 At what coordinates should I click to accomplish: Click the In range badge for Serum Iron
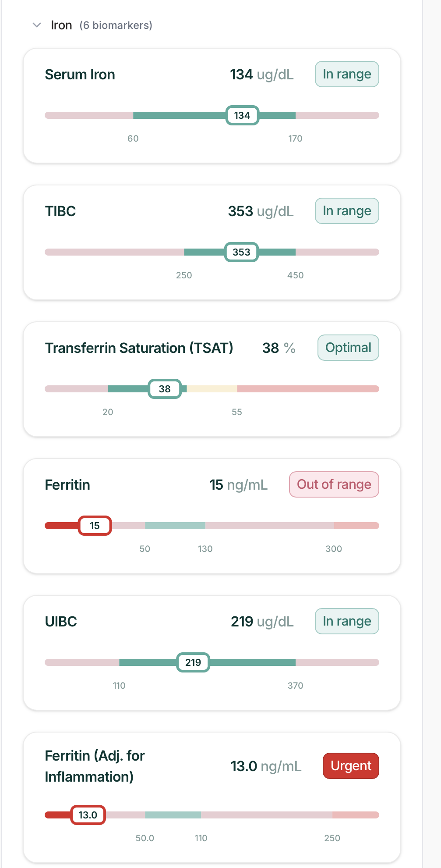pyautogui.click(x=347, y=74)
